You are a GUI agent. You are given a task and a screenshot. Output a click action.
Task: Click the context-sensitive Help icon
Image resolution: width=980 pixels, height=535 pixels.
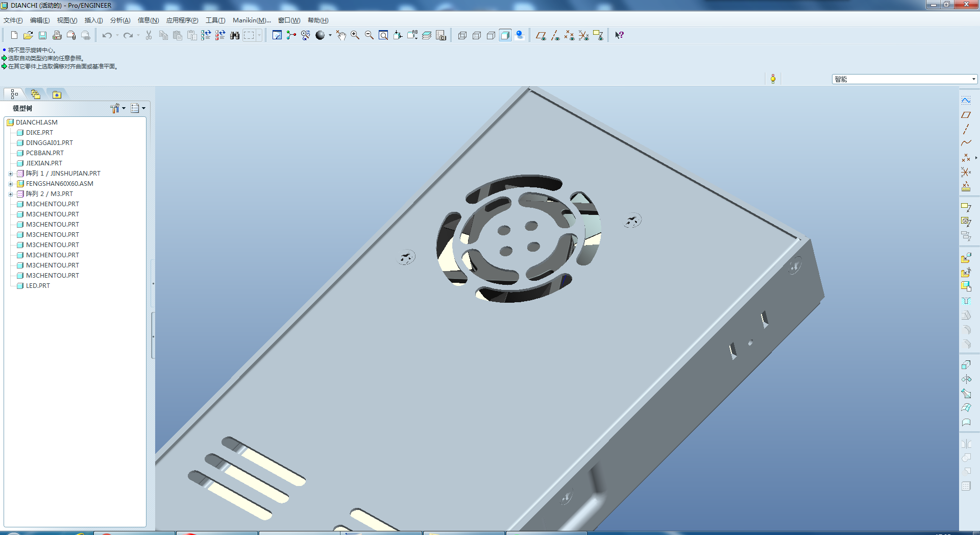point(620,35)
